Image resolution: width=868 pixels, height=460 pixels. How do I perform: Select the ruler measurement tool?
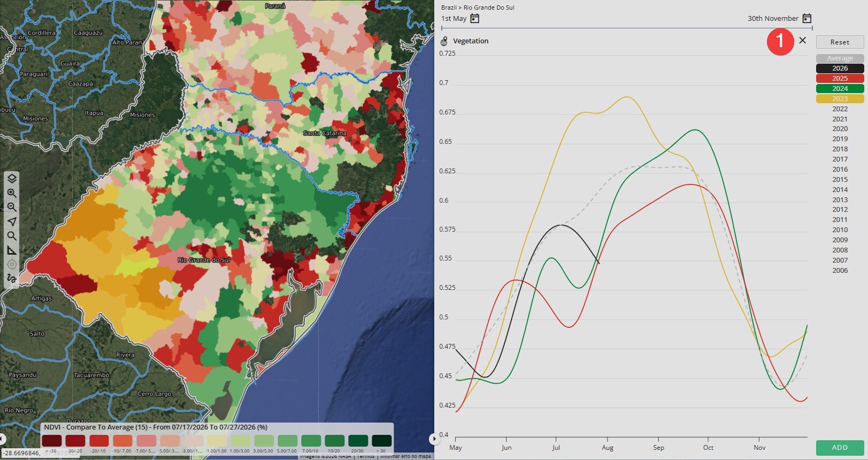12,250
